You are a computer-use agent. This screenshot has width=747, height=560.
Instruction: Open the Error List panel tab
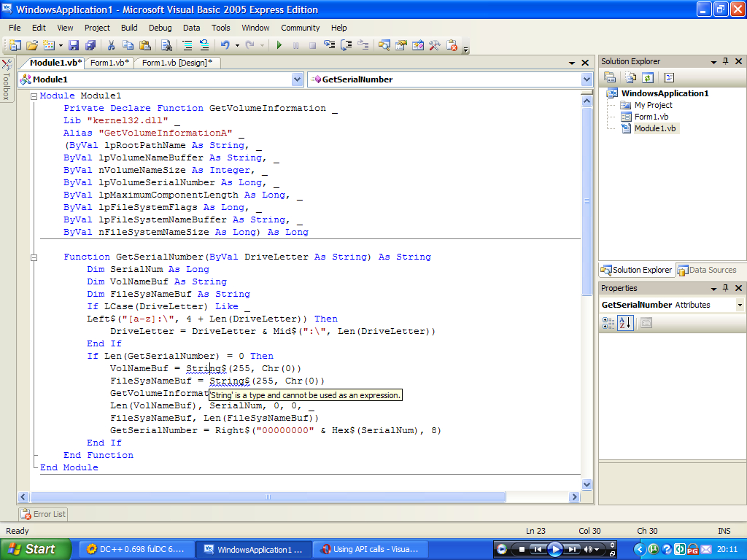coord(43,514)
